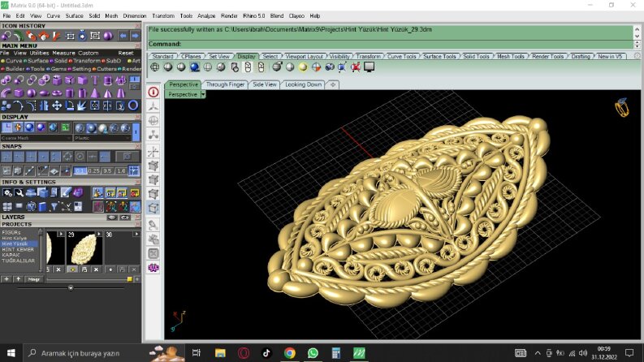The height and width of the screenshot is (362, 644).
Task: Toggle the grid snap icon beside 1.0
Action: (x=133, y=170)
